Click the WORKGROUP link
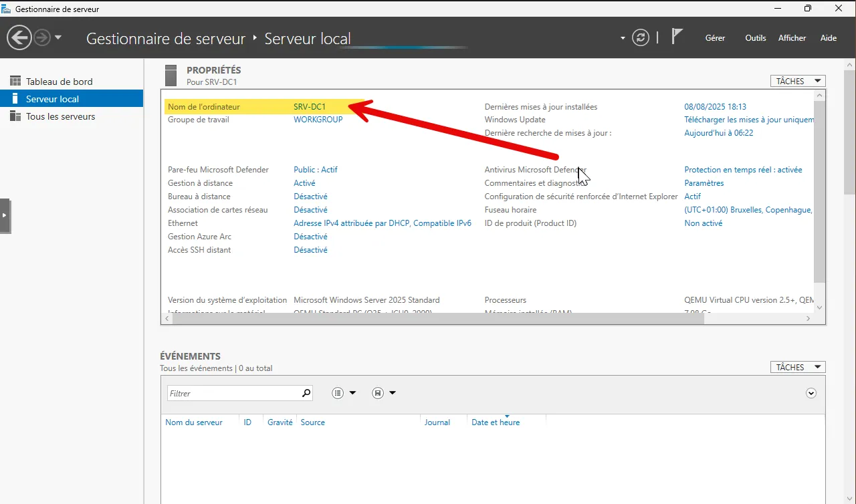Screen dimensions: 856x504 pyautogui.click(x=318, y=120)
